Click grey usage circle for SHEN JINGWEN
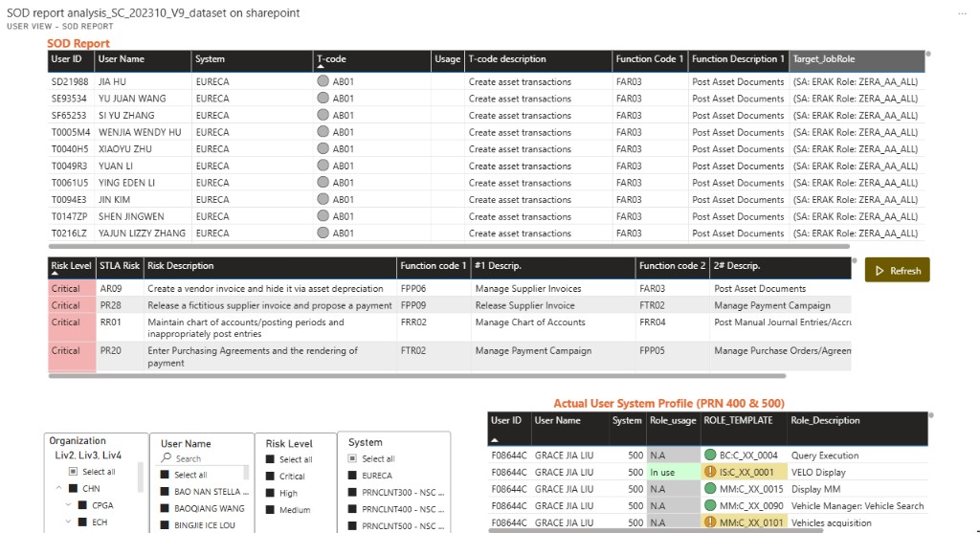Viewport: 980px width, 533px height. coord(323,215)
